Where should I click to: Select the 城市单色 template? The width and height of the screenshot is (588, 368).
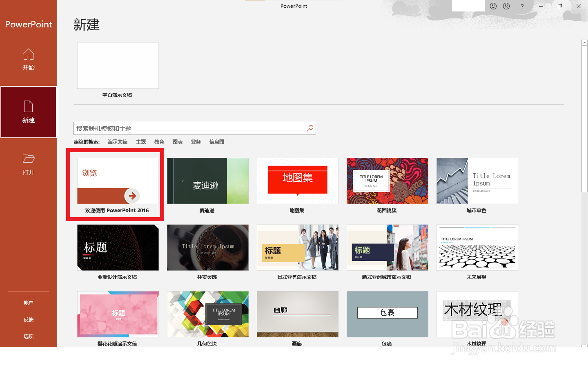pyautogui.click(x=477, y=181)
